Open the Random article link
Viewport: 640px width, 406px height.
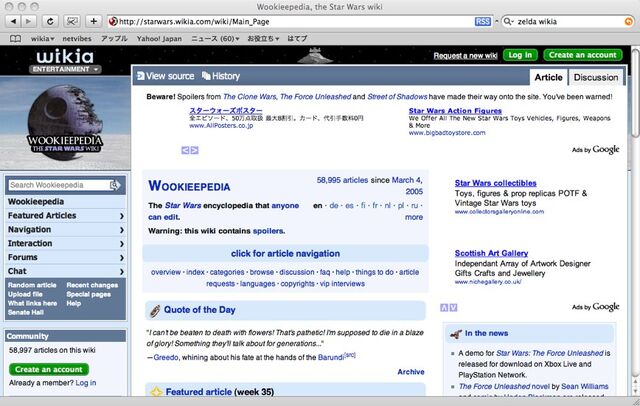pyautogui.click(x=32, y=285)
